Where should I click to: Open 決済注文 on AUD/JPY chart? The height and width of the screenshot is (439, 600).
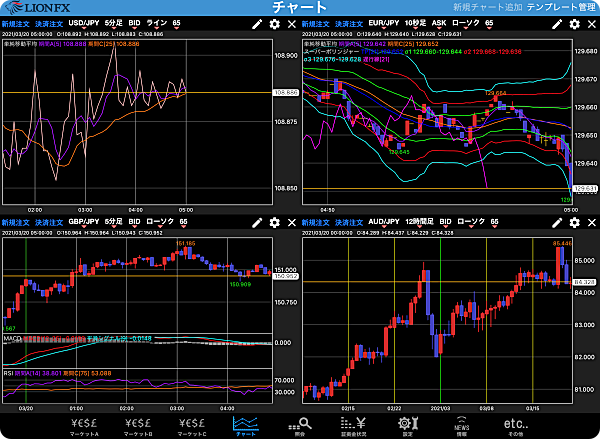pyautogui.click(x=349, y=222)
